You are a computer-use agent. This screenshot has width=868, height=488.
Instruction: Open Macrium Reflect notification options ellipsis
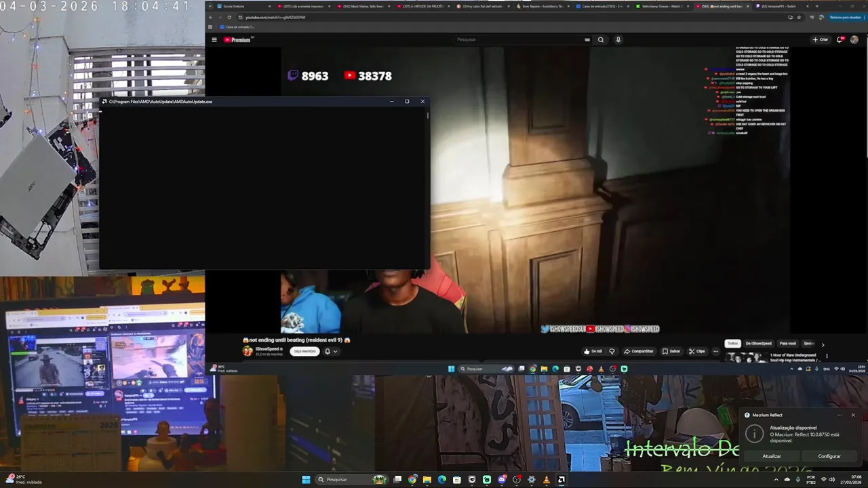point(840,415)
